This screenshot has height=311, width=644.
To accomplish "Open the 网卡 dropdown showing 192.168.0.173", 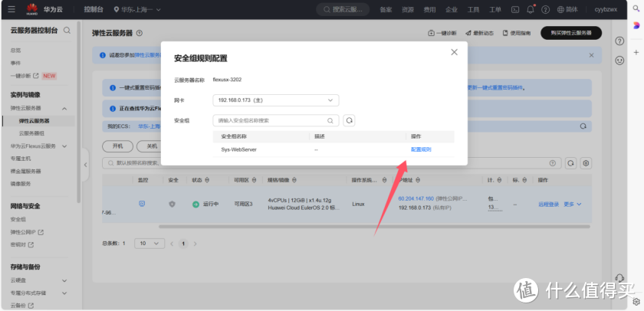I will (x=275, y=100).
